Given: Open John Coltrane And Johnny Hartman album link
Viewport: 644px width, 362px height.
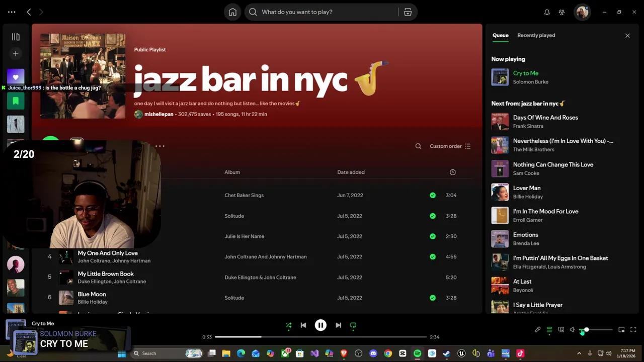Looking at the screenshot, I should coord(266,256).
